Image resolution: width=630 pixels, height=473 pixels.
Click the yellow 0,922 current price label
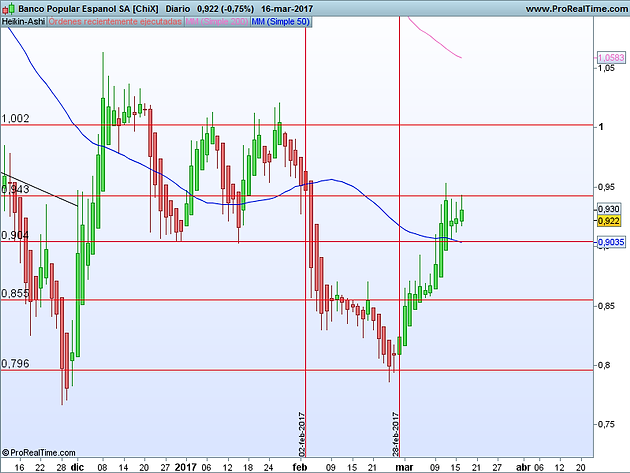(x=609, y=221)
